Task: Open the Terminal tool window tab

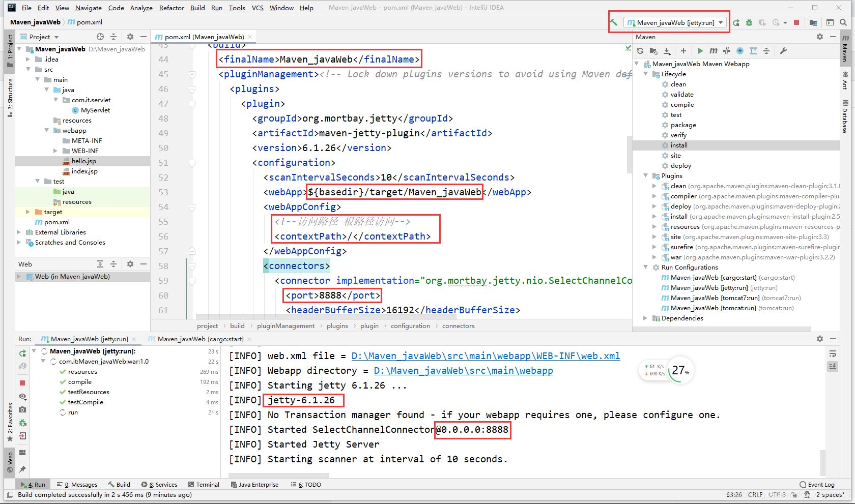Action: [x=204, y=484]
